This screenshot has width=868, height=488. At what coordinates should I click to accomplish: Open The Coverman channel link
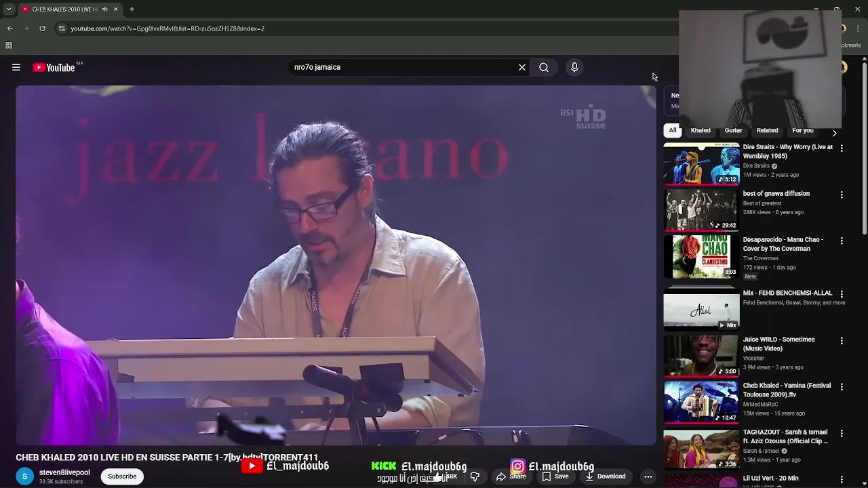[761, 258]
